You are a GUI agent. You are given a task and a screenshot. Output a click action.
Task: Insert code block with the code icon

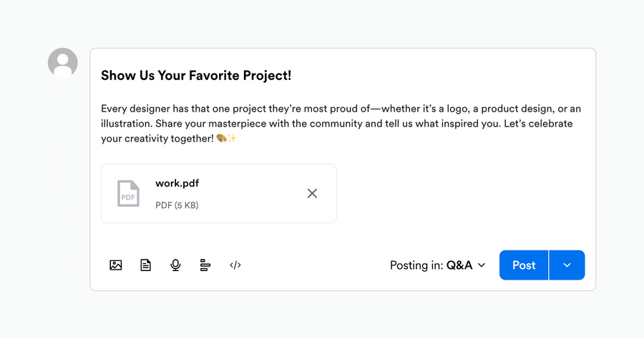(235, 265)
